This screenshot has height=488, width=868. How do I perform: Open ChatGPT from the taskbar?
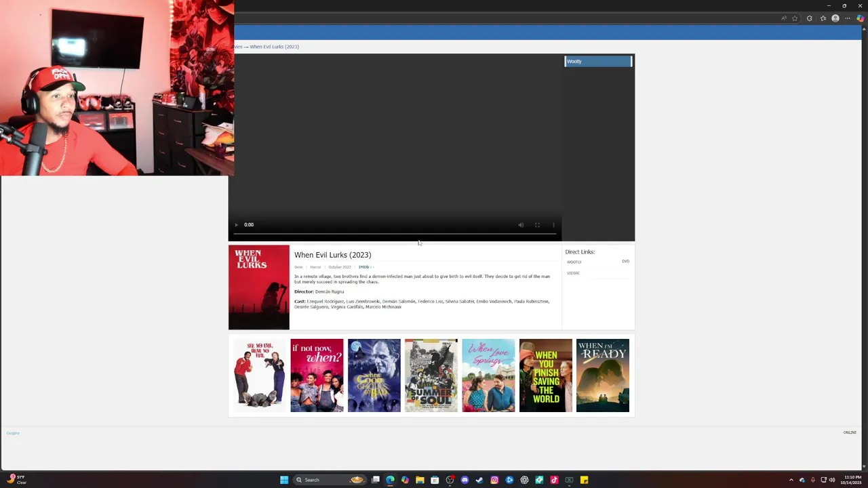pyautogui.click(x=524, y=480)
